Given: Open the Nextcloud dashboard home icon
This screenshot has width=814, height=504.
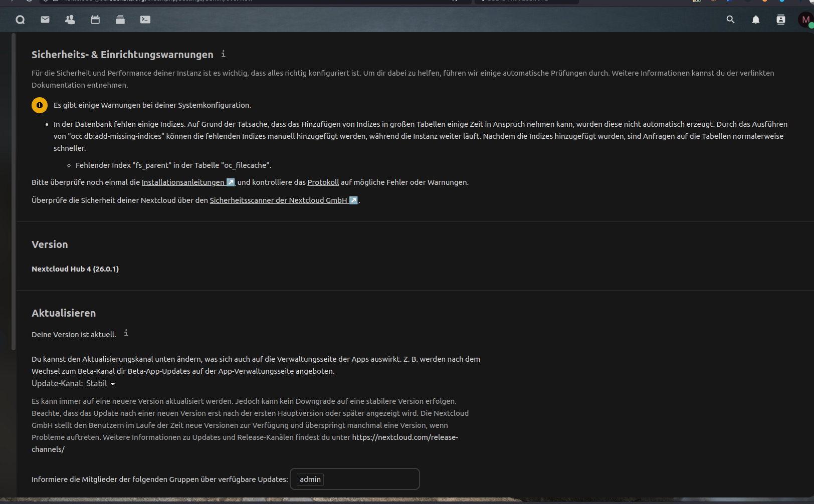Looking at the screenshot, I should point(20,20).
